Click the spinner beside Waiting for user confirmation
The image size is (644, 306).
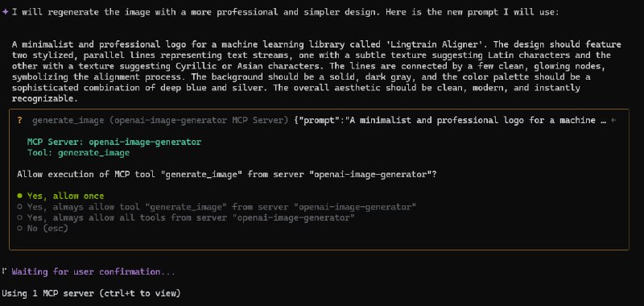pos(4,271)
